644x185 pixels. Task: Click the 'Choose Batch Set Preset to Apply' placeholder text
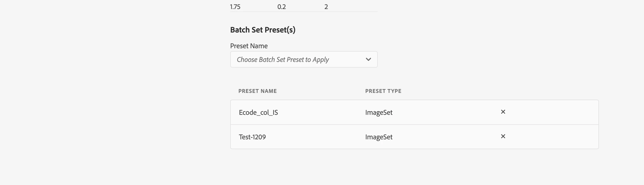pyautogui.click(x=283, y=60)
